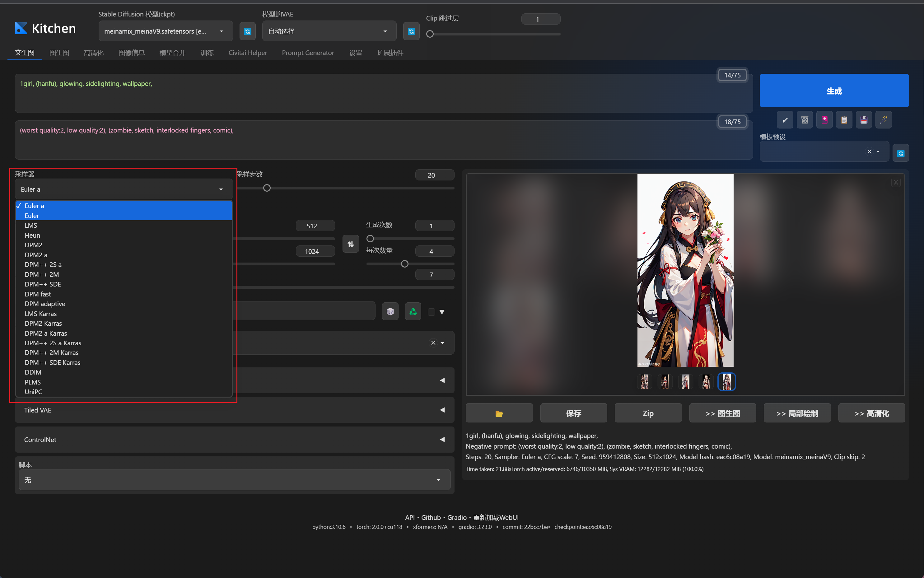
Task: Open the 扩展插件 extensions tab
Action: [x=390, y=53]
